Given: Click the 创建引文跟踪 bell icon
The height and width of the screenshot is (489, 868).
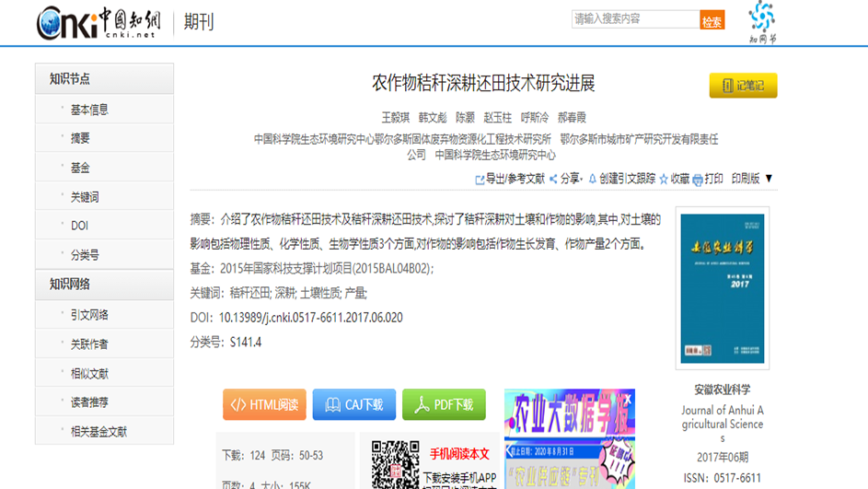Looking at the screenshot, I should click(593, 179).
